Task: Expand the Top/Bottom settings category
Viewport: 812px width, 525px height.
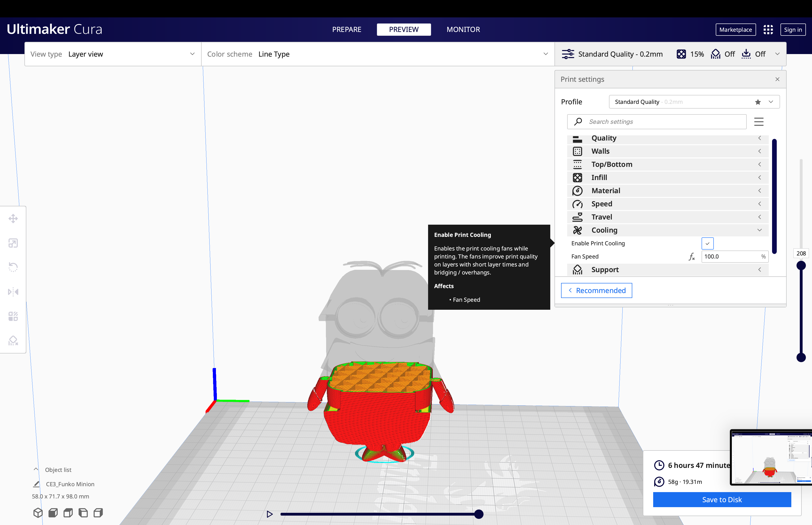Action: pos(668,164)
